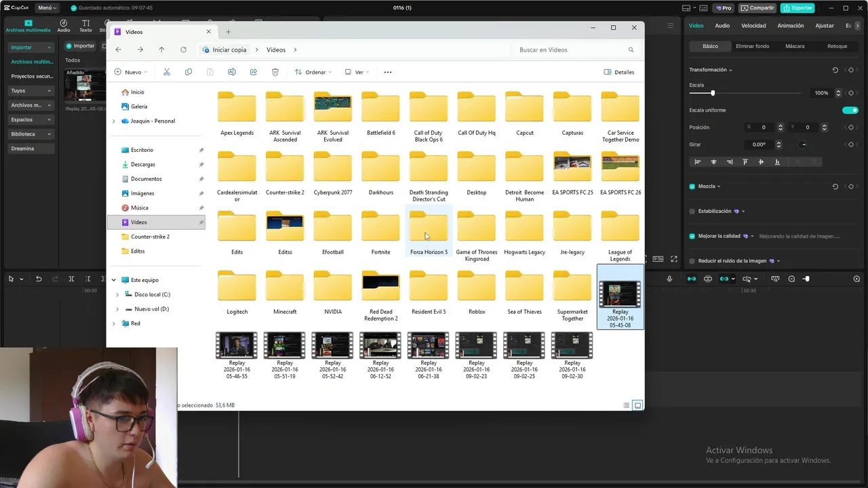
Task: Enable Reducir el ruido de la imagen
Action: (692, 261)
